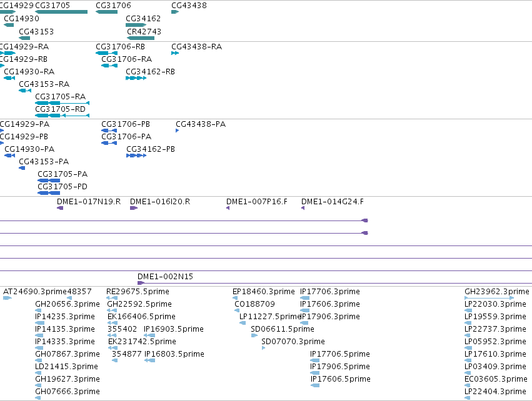Click the DME1-002N15 BAC clone
The width and height of the screenshot is (532, 401).
coord(334,283)
